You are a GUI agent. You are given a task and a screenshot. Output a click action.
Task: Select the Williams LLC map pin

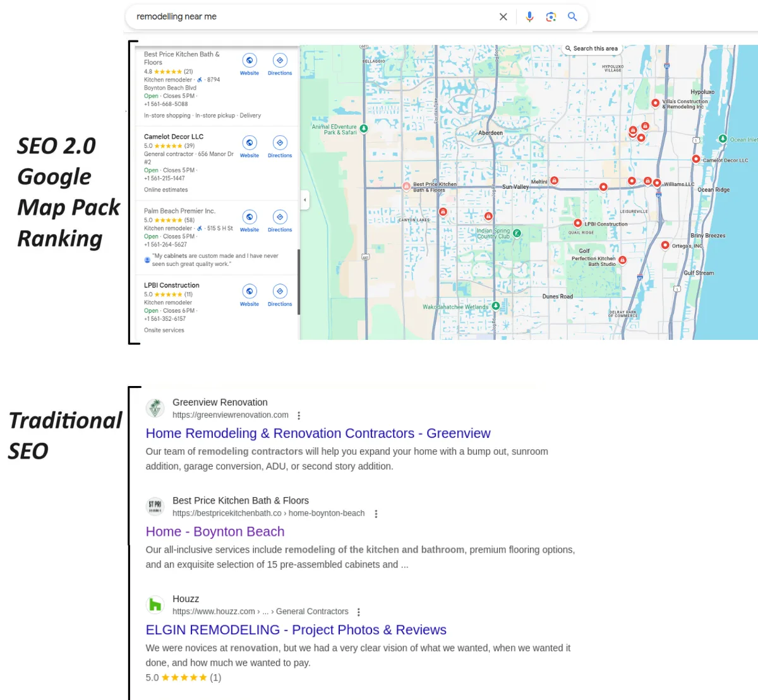click(x=657, y=183)
